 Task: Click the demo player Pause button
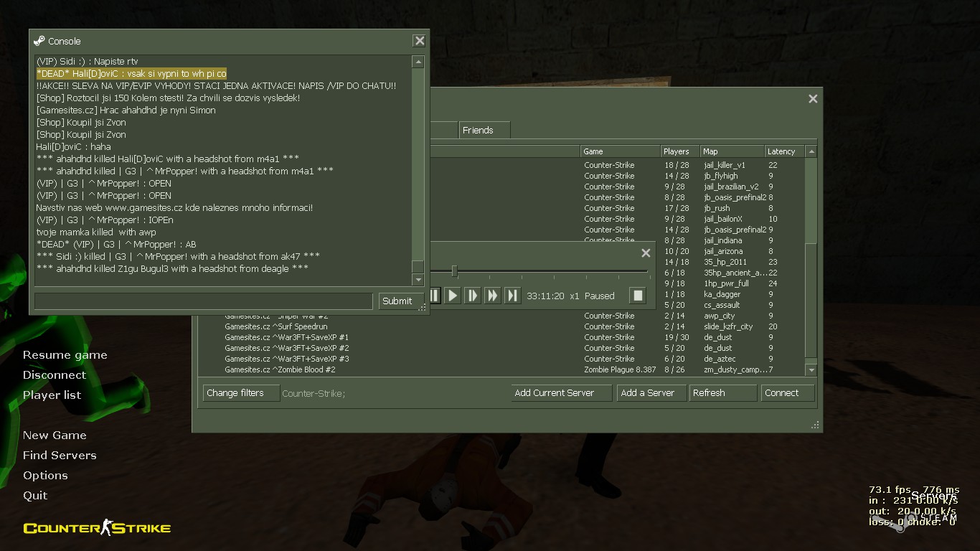435,296
